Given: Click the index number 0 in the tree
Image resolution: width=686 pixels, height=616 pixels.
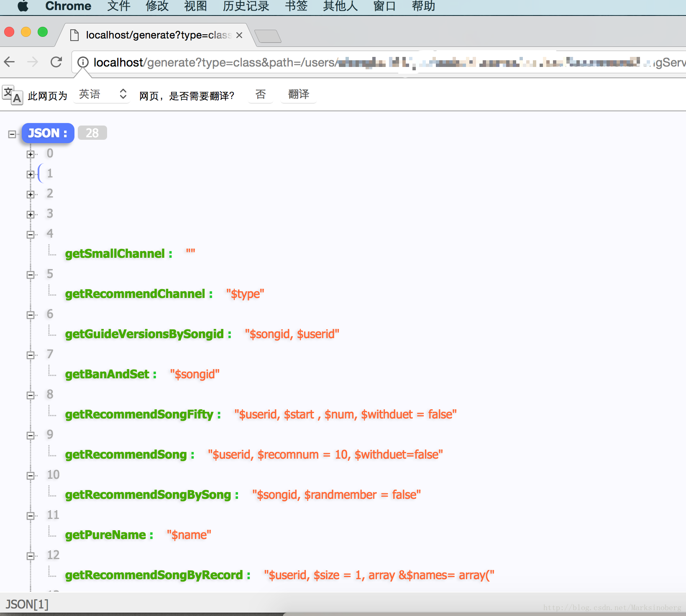Looking at the screenshot, I should (50, 153).
